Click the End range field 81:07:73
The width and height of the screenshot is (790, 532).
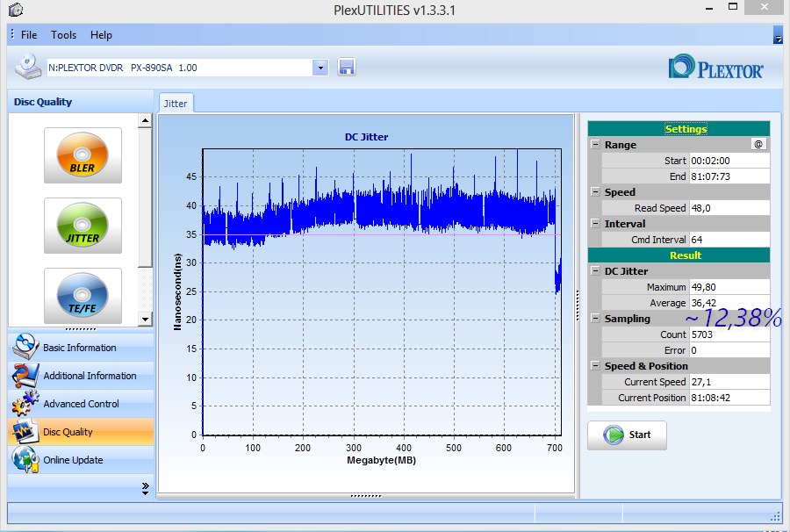[x=729, y=176]
